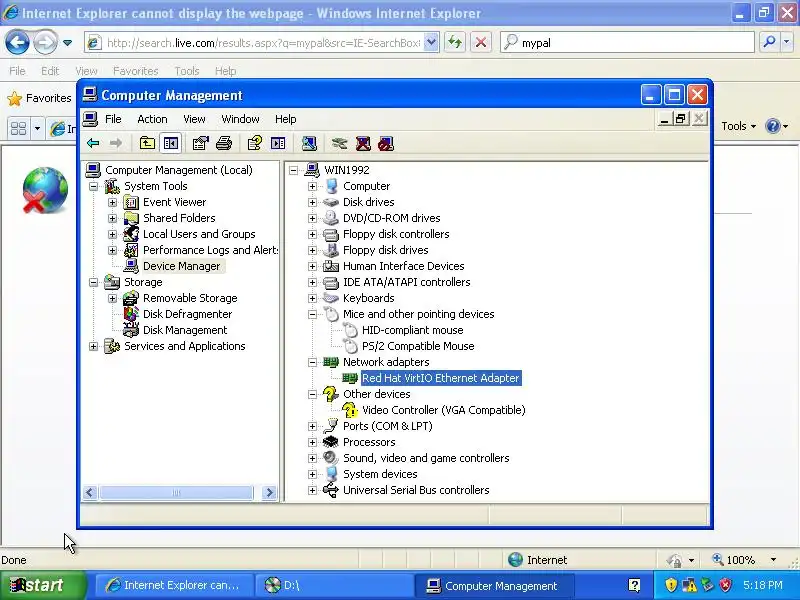The width and height of the screenshot is (800, 600).
Task: Click the Zoom magnifier in IE status bar
Action: tap(718, 560)
